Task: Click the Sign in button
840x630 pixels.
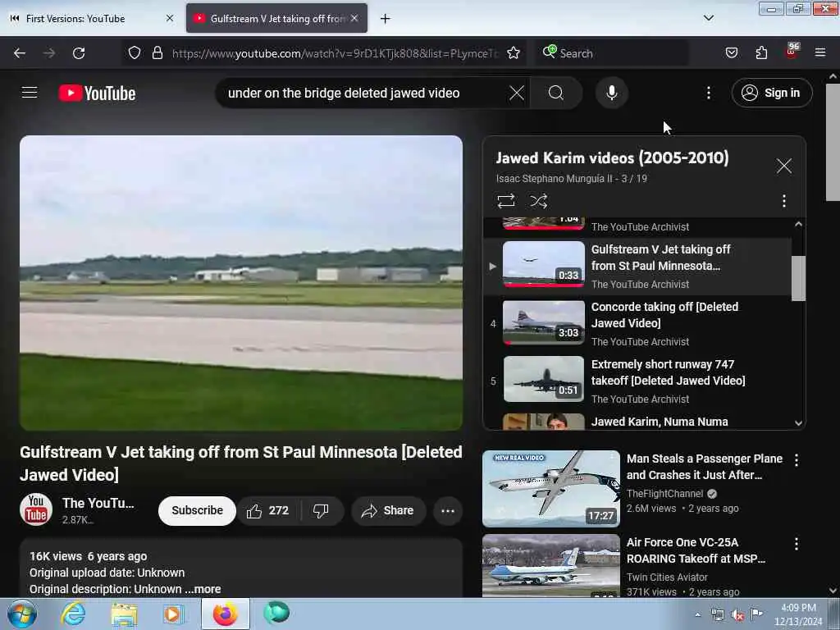Action: click(771, 93)
